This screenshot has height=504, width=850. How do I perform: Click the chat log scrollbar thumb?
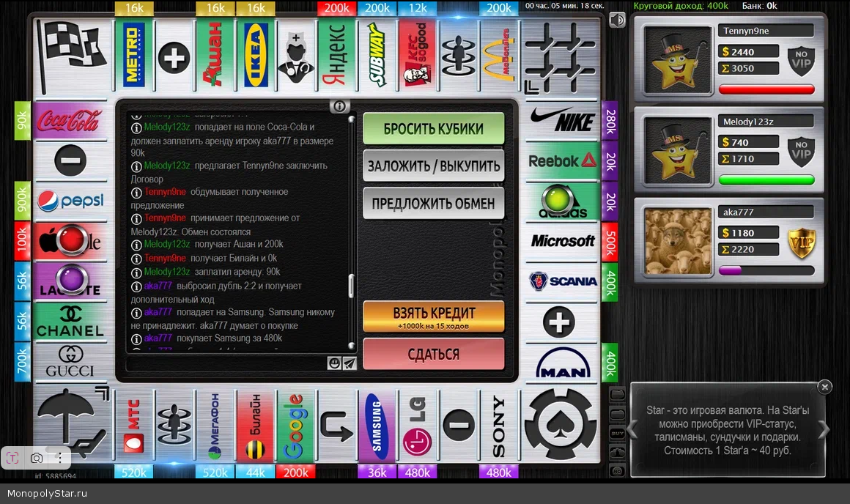point(351,286)
